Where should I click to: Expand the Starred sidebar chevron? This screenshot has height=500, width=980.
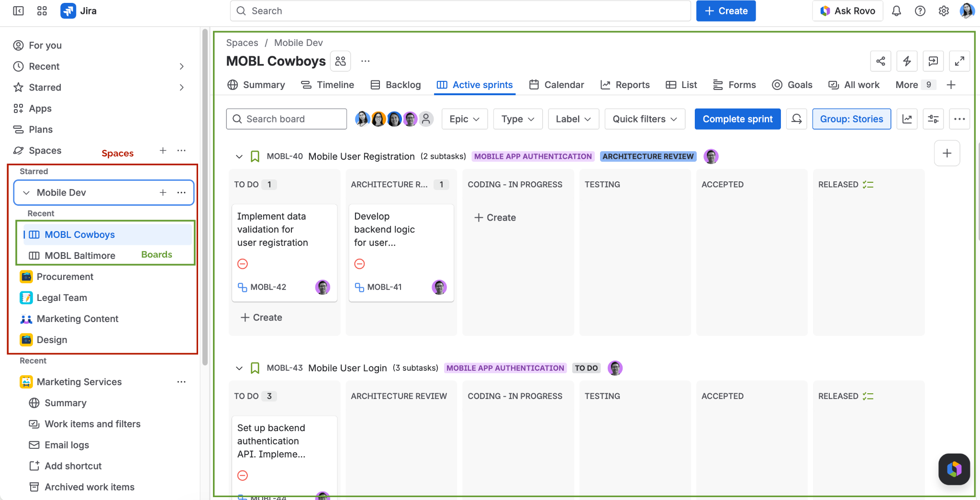182,88
